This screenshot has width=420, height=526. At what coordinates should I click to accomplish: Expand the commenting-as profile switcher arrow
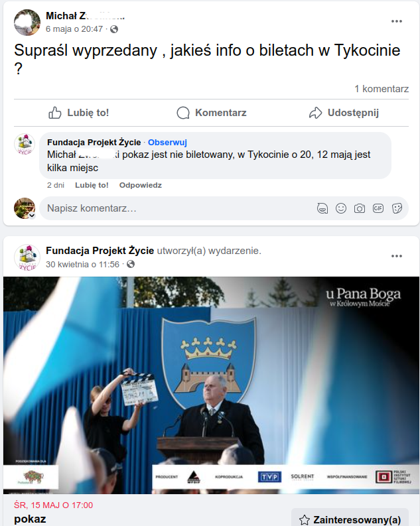(32, 216)
